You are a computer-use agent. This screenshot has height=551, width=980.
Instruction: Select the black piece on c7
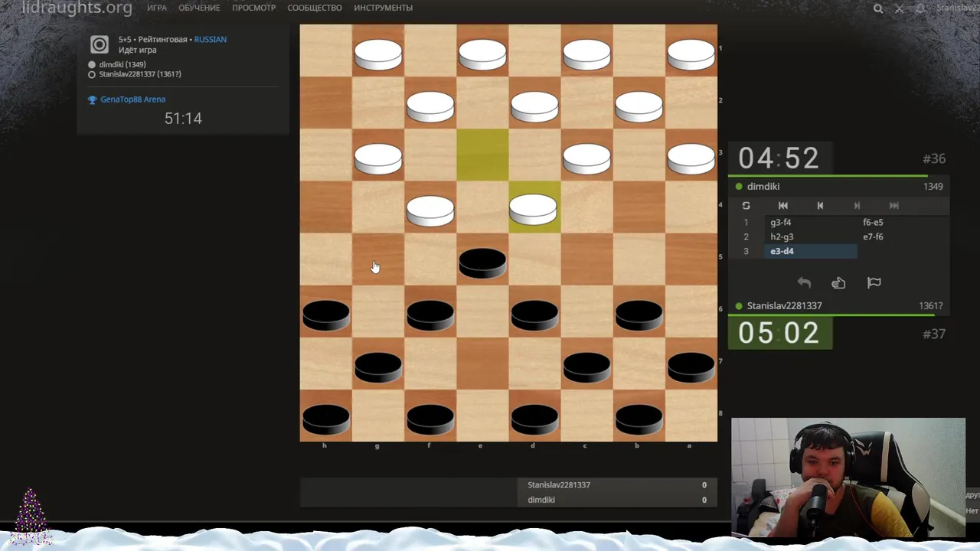point(586,367)
